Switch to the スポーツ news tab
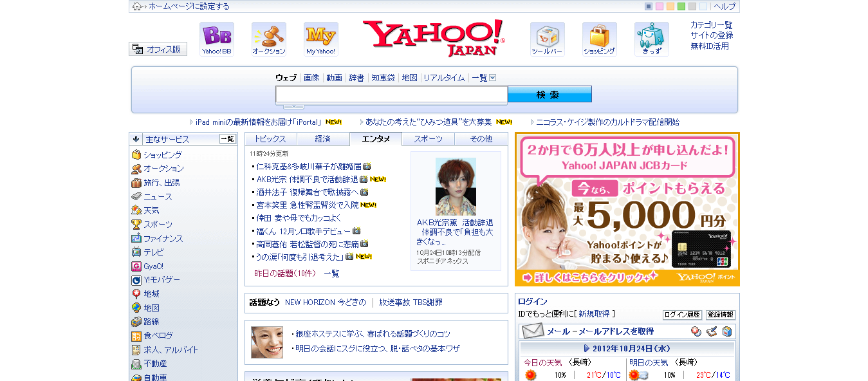Image resolution: width=868 pixels, height=381 pixels. point(428,139)
